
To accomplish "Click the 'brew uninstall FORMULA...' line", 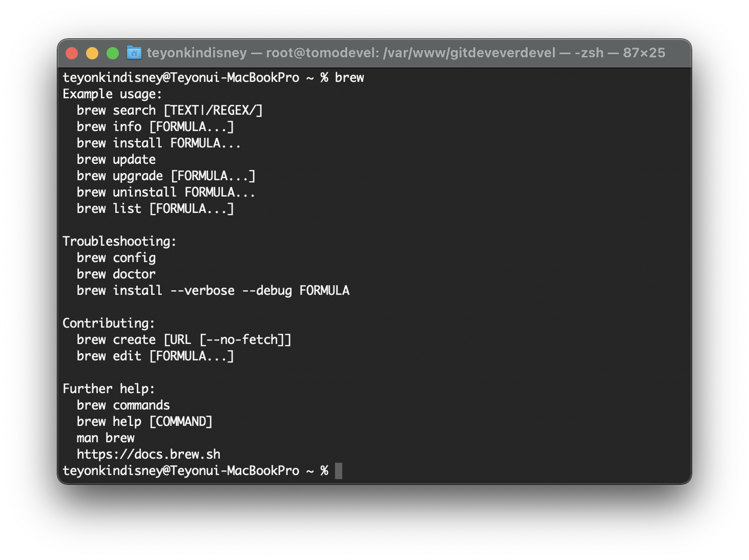I will 166,192.
